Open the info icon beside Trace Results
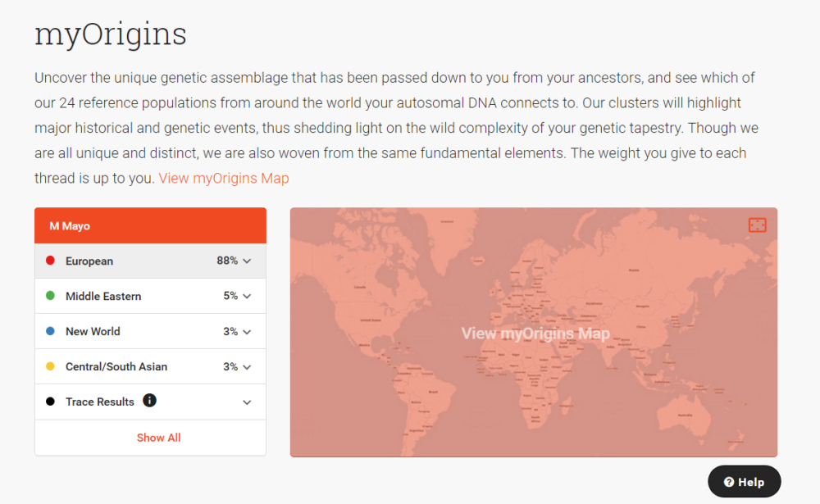The height and width of the screenshot is (504, 820). pos(150,401)
